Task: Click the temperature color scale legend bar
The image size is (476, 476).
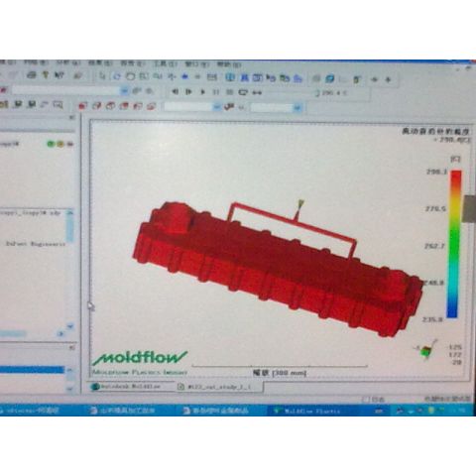Action: pyautogui.click(x=454, y=244)
